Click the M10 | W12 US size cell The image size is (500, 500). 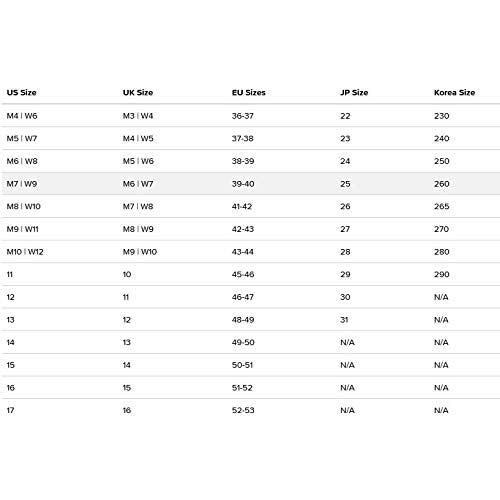[25, 252]
